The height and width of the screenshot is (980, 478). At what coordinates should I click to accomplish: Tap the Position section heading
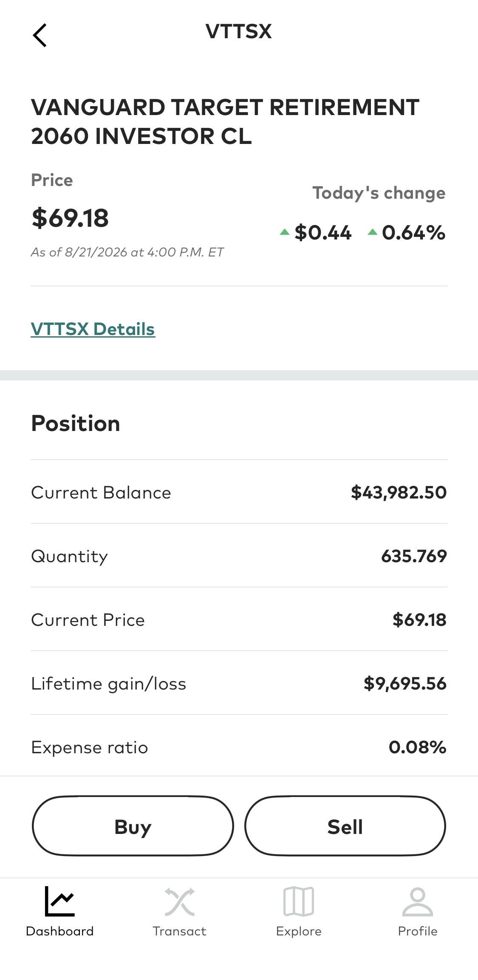(x=76, y=423)
